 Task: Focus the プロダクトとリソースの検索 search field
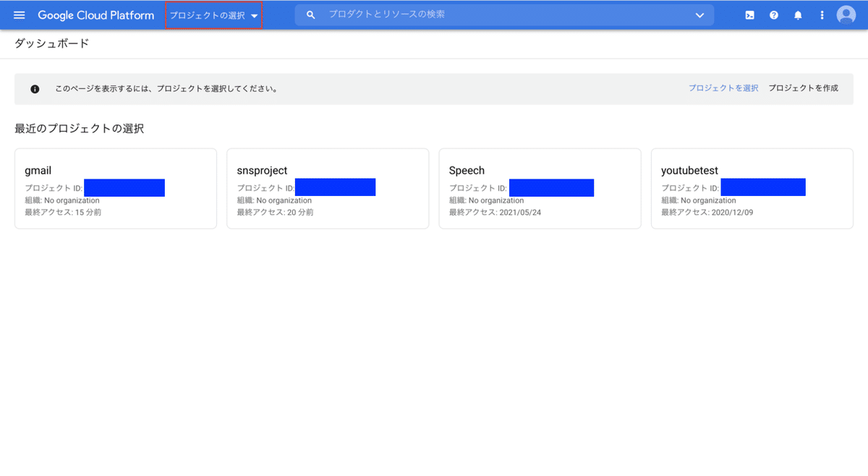pyautogui.click(x=504, y=14)
